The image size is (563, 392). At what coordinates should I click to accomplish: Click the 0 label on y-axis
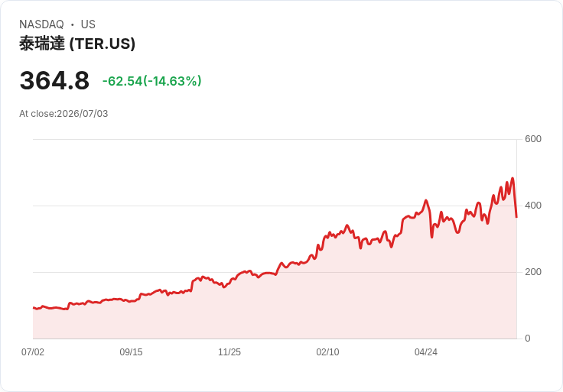[x=528, y=339]
